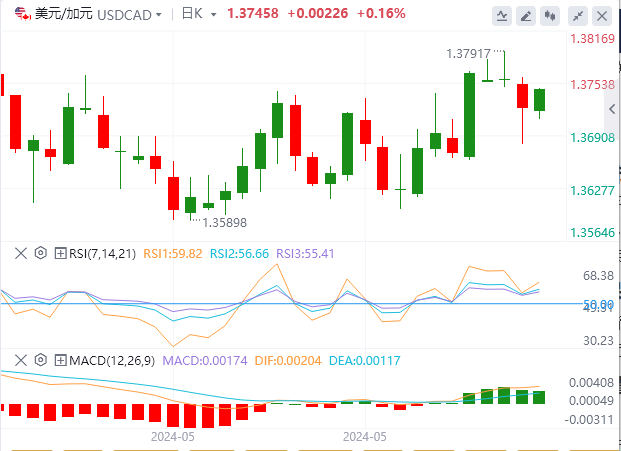
Task: Click MACD:0.00174 value
Action: point(205,361)
